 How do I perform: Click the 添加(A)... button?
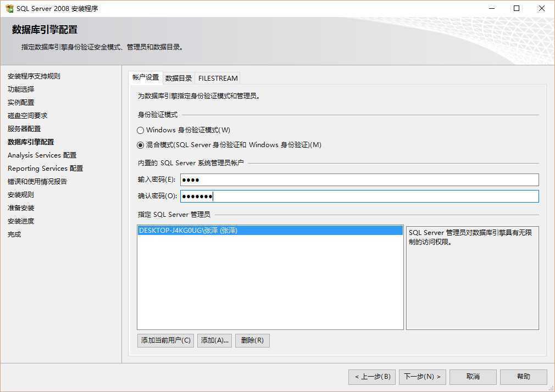tap(214, 340)
